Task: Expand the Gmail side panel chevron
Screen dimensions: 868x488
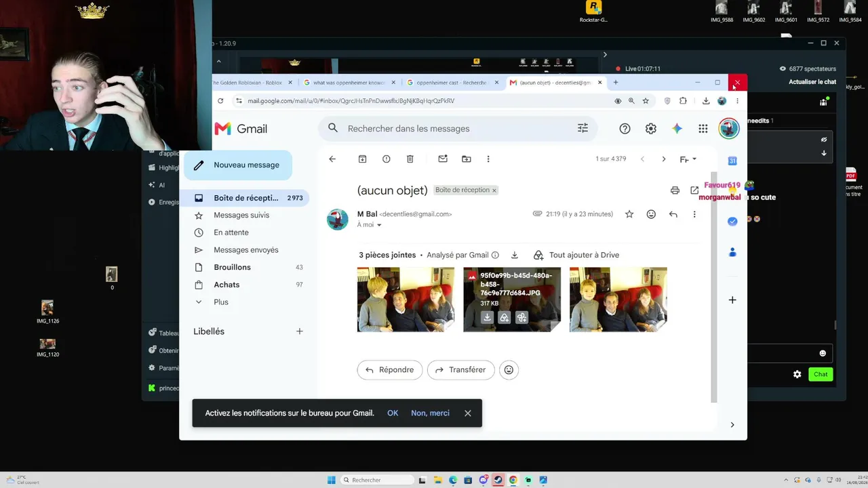Action: point(732,425)
